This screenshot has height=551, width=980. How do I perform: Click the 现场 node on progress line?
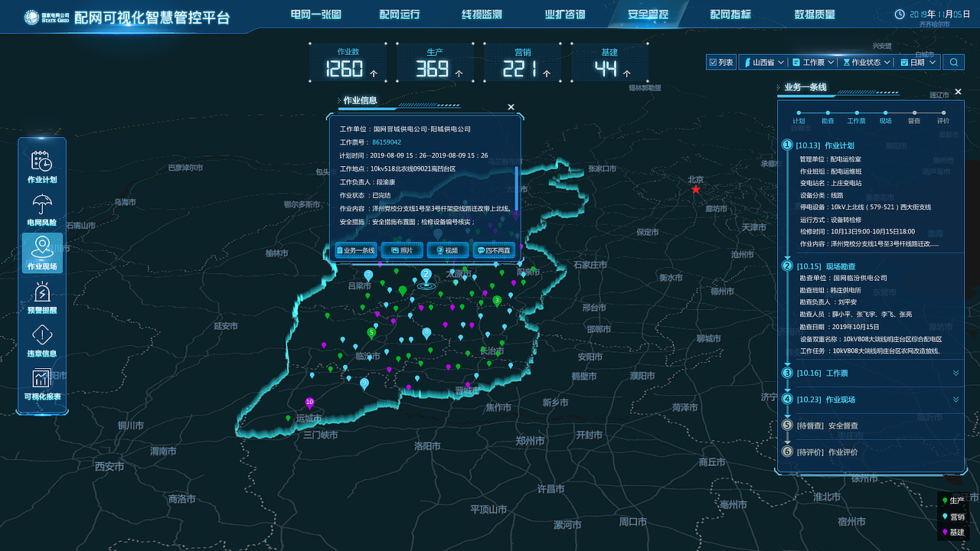click(885, 112)
